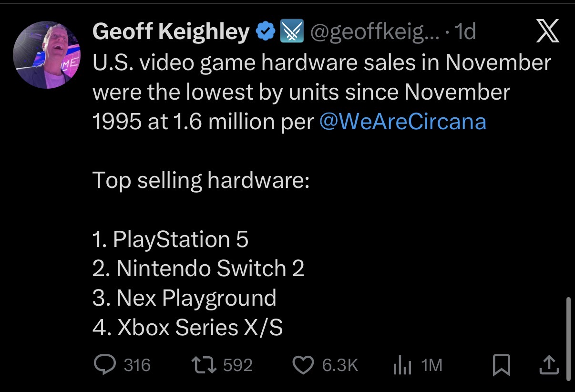
Task: Click the 6.3K likes count
Action: tap(340, 365)
